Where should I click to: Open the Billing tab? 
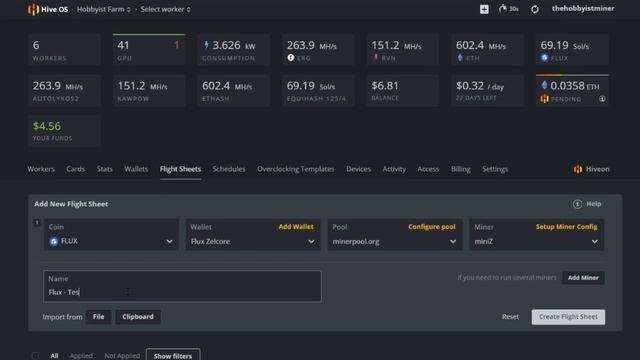pos(460,169)
